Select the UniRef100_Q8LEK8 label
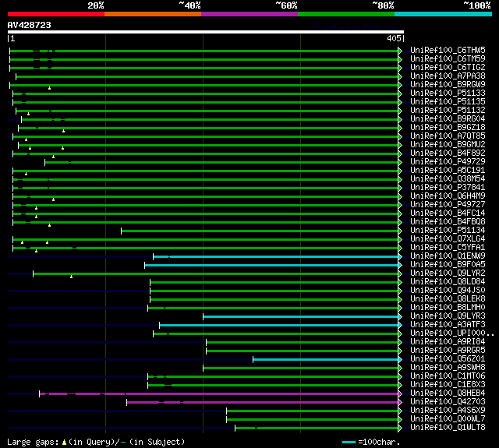The width and height of the screenshot is (499, 448). [448, 299]
